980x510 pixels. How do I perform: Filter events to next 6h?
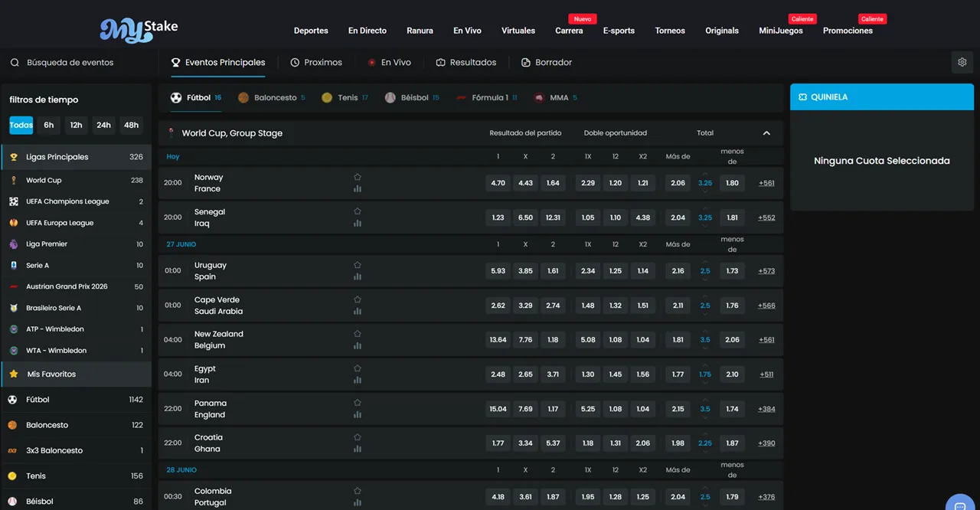coord(49,126)
